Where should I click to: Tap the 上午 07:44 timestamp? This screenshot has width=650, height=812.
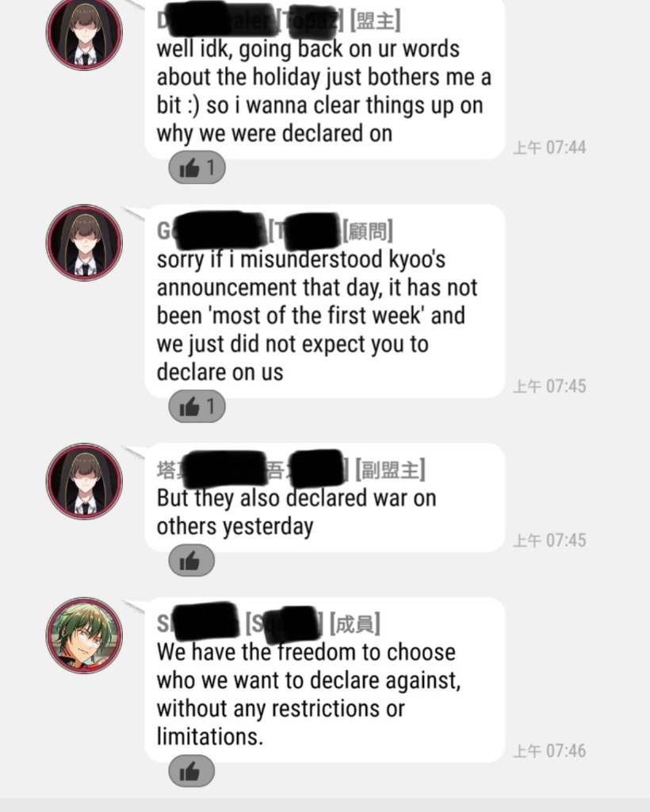(549, 147)
